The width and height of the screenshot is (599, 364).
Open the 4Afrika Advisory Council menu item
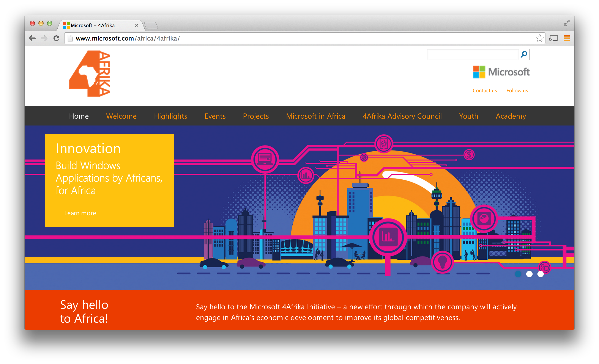(x=402, y=116)
